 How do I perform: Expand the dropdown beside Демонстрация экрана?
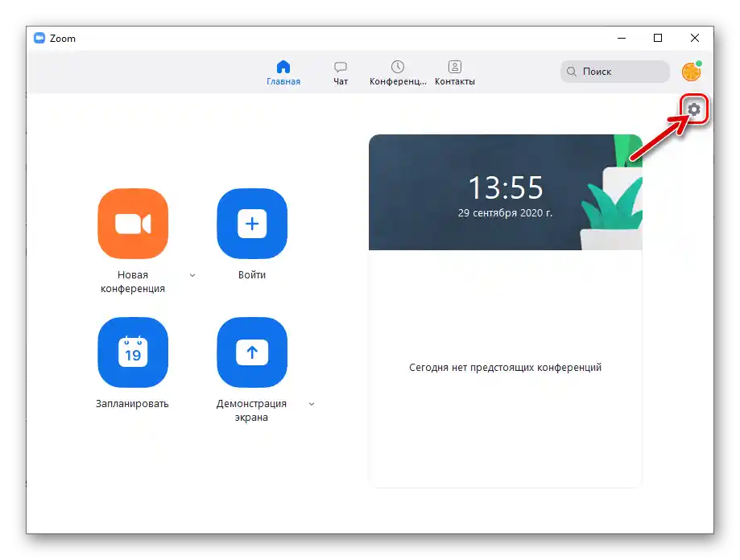tap(311, 404)
